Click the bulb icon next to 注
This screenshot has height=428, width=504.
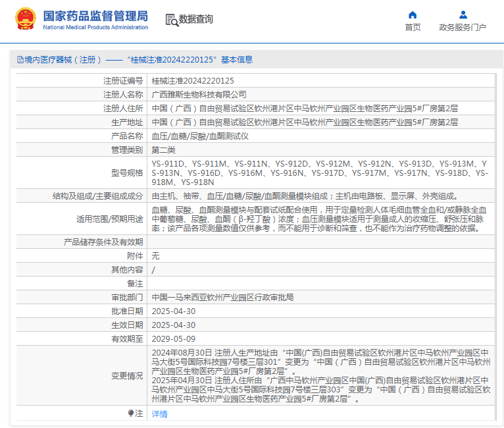pos(130,413)
